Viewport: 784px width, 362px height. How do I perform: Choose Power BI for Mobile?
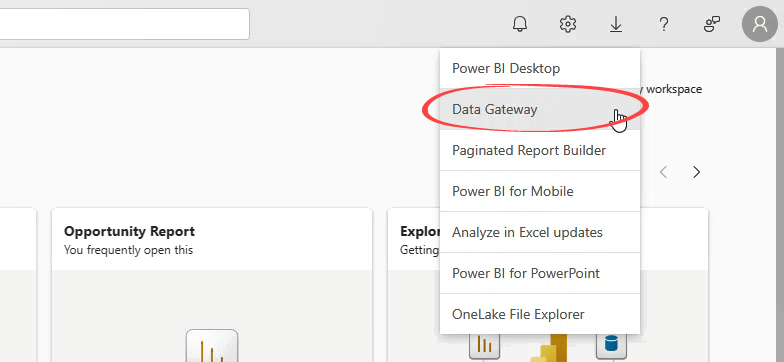pyautogui.click(x=540, y=191)
